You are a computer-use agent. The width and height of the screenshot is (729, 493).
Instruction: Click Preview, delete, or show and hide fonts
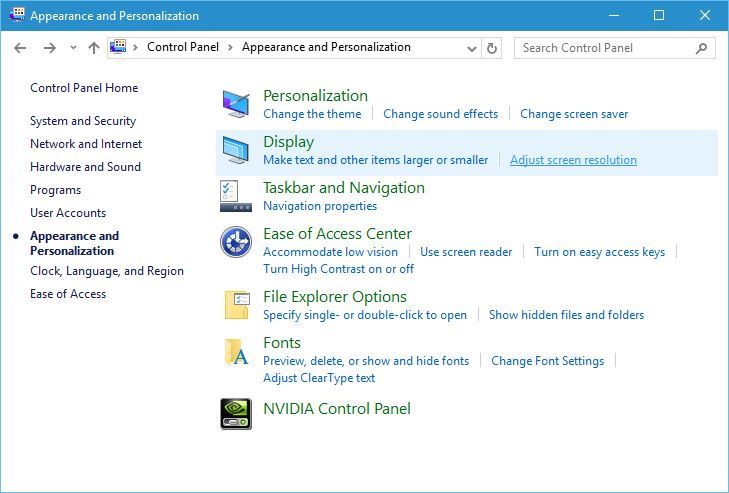pyautogui.click(x=366, y=361)
